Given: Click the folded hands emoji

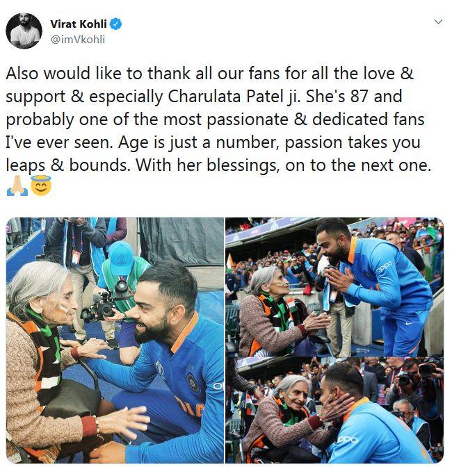Looking at the screenshot, I should pos(17,186).
